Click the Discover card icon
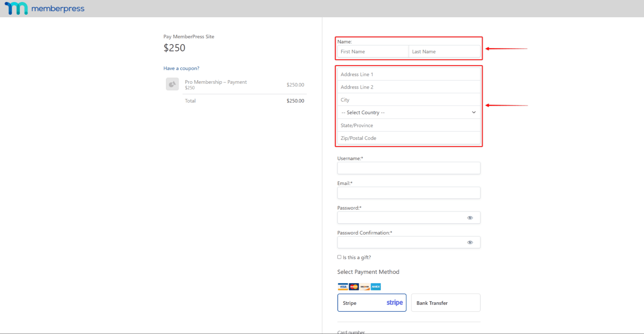This screenshot has width=644, height=334. 365,287
